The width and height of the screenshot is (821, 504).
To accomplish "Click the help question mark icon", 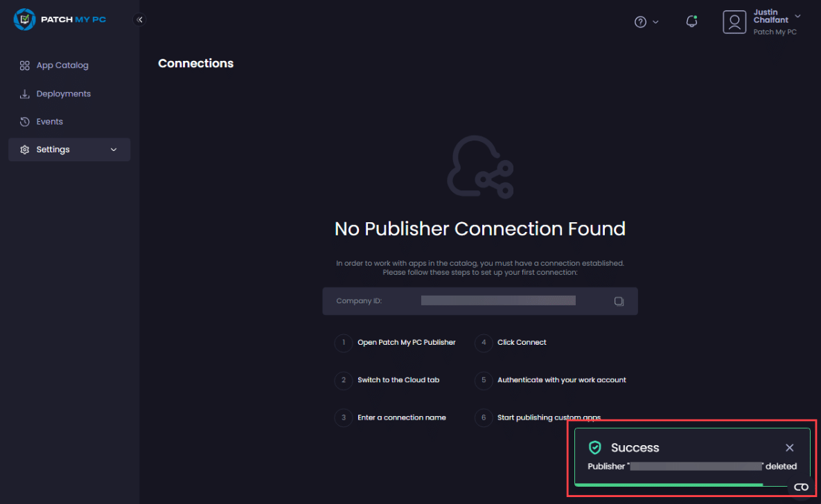I will tap(640, 22).
